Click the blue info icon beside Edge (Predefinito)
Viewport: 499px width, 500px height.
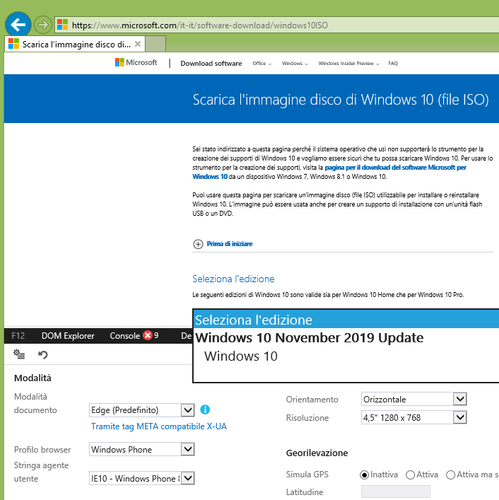pos(205,409)
